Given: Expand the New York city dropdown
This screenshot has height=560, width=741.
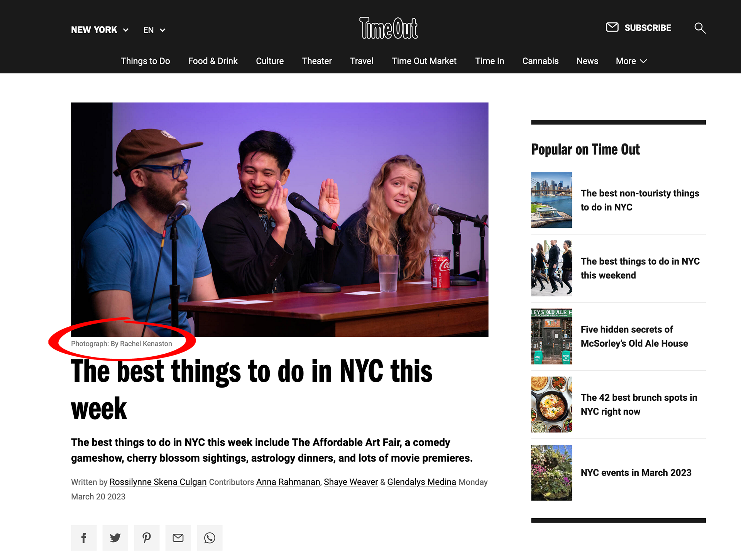Looking at the screenshot, I should 100,30.
